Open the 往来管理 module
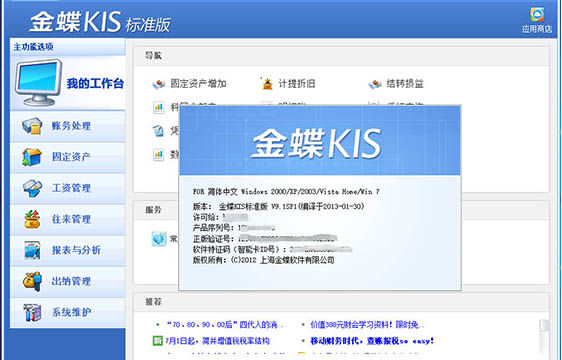This screenshot has height=360, width=562. pos(67,219)
